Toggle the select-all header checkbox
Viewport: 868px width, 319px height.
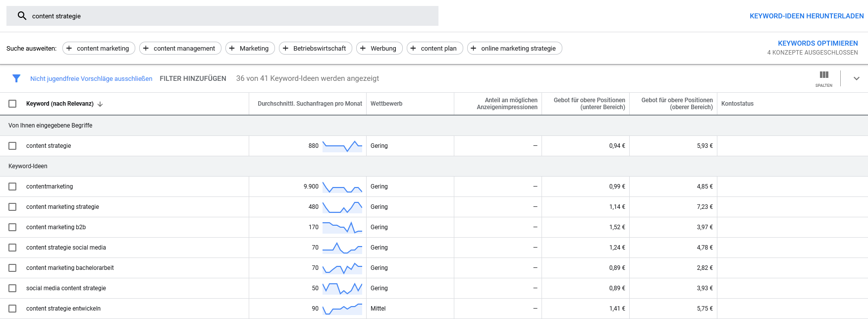click(12, 104)
